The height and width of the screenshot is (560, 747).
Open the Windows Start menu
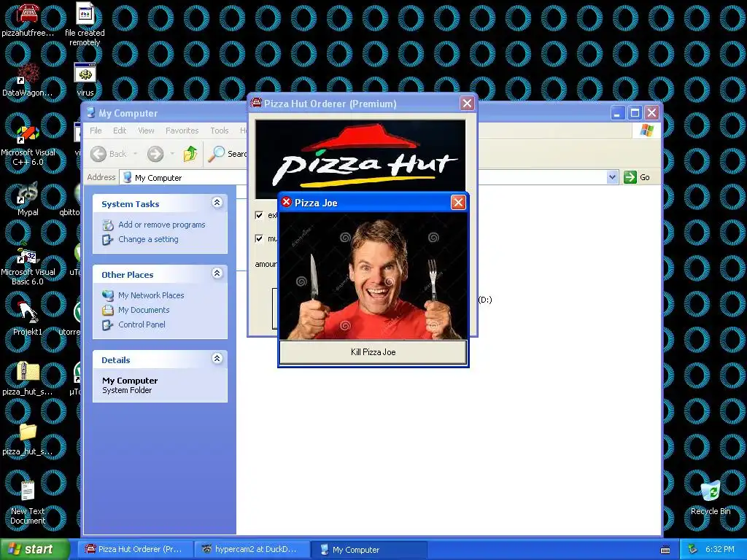pos(34,549)
